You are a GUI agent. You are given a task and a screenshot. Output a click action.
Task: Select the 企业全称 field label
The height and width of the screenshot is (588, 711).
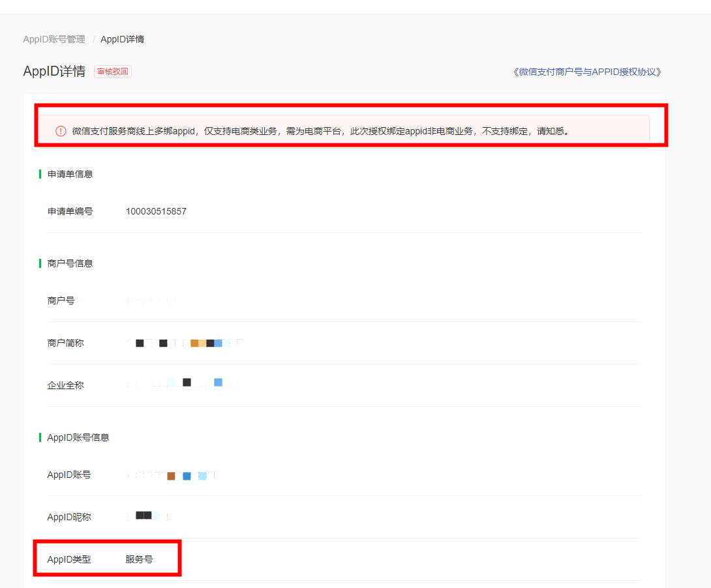66,385
